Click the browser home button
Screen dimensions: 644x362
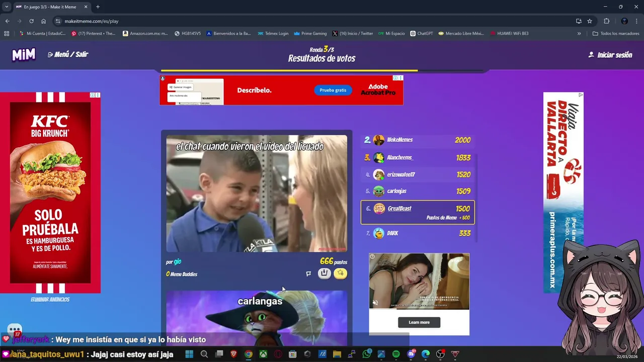click(43, 21)
